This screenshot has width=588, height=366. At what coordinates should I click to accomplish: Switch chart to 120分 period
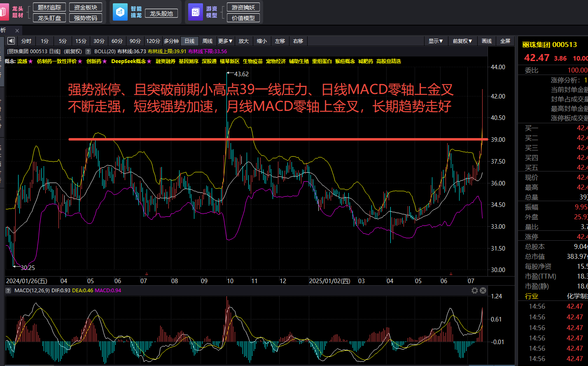pos(153,41)
